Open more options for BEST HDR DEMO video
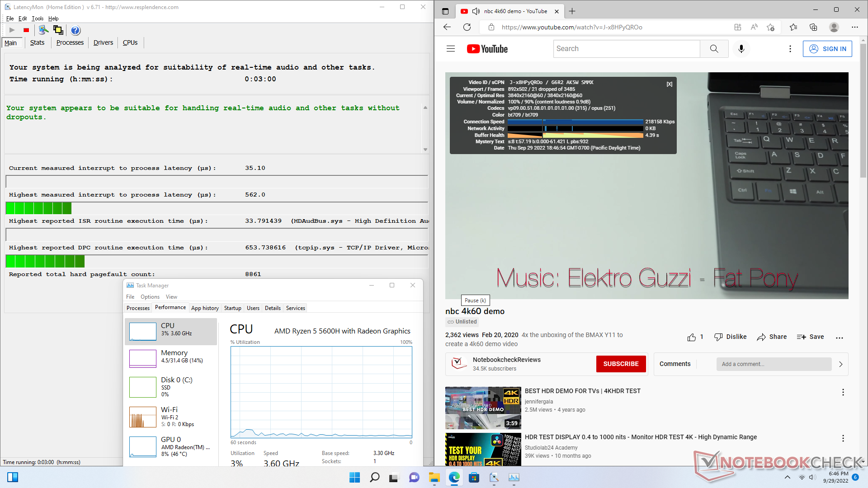Screen dimensions: 868x488 [843, 392]
